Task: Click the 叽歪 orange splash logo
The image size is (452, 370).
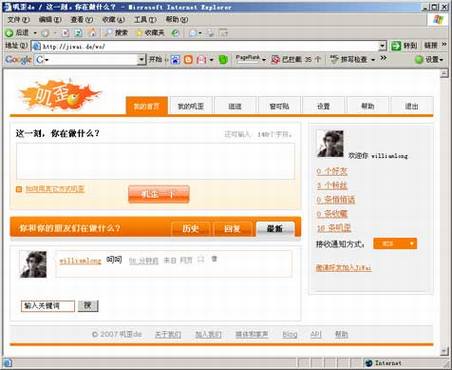Action: (59, 95)
